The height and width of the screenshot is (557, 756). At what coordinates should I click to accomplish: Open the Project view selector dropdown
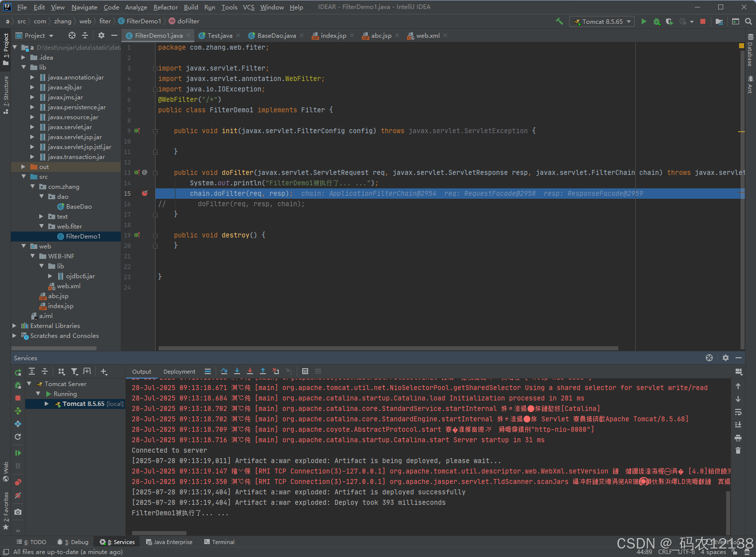34,35
